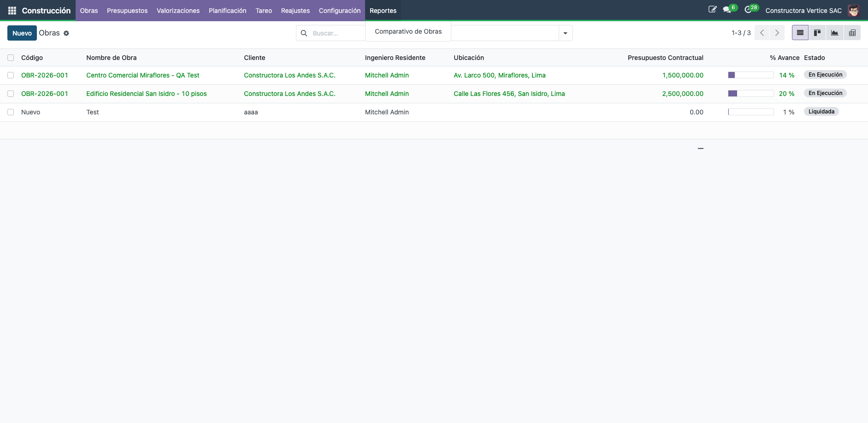Choose Comparativo de Obras report
The width and height of the screenshot is (868, 423).
click(408, 31)
